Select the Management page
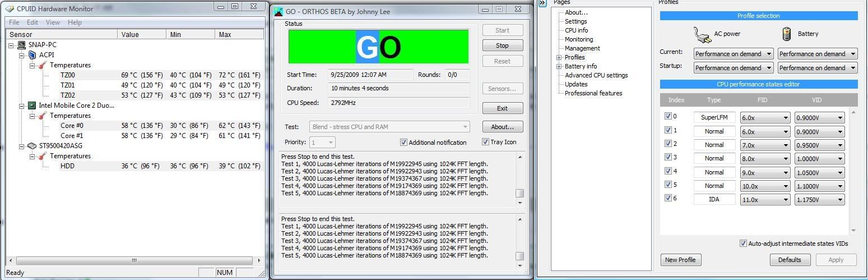This screenshot has width=868, height=280. pyautogui.click(x=582, y=48)
